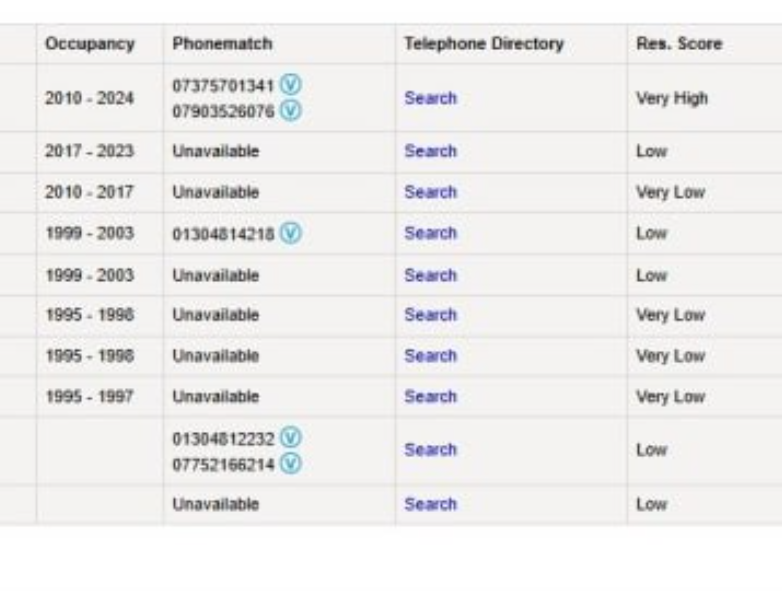Click Search link in the last table row
This screenshot has width=782, height=591.
430,504
